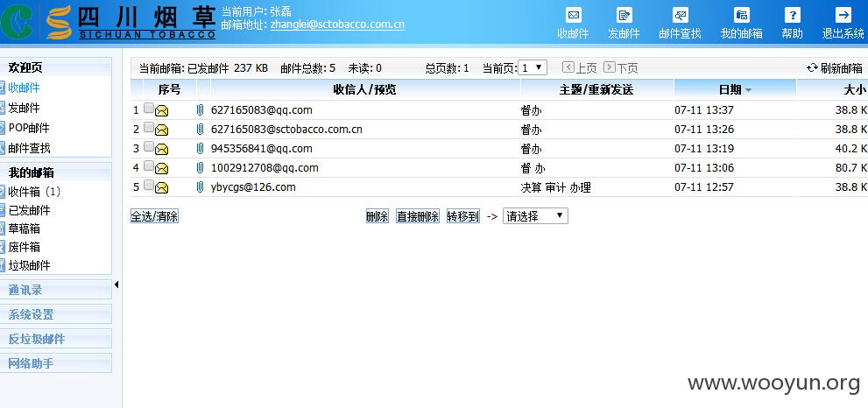This screenshot has width=868, height=408.
Task: Open mail sent to ybycgs@126.com
Action: tap(253, 187)
